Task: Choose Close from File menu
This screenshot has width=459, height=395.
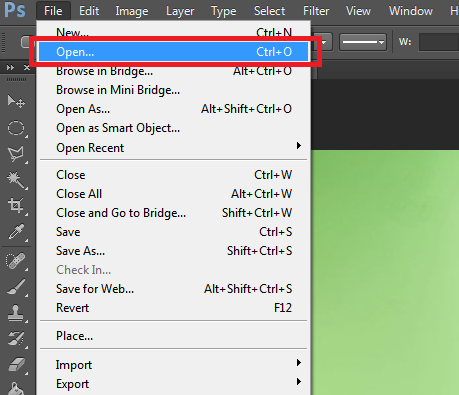Action: click(173, 175)
